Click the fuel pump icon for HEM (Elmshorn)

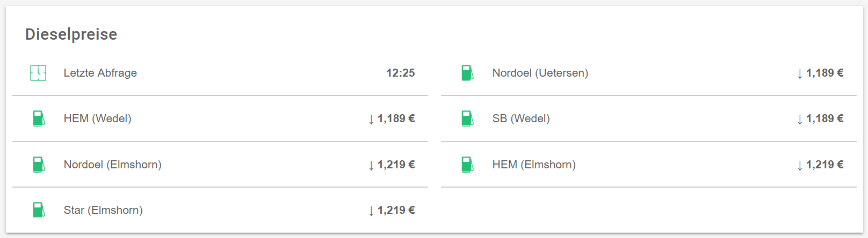pyautogui.click(x=467, y=165)
